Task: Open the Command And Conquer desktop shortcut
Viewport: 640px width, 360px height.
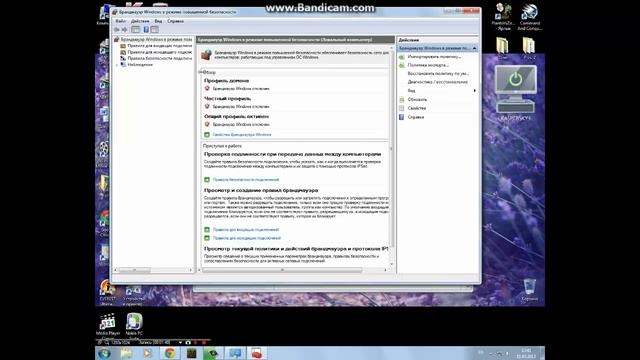Action: (x=529, y=17)
